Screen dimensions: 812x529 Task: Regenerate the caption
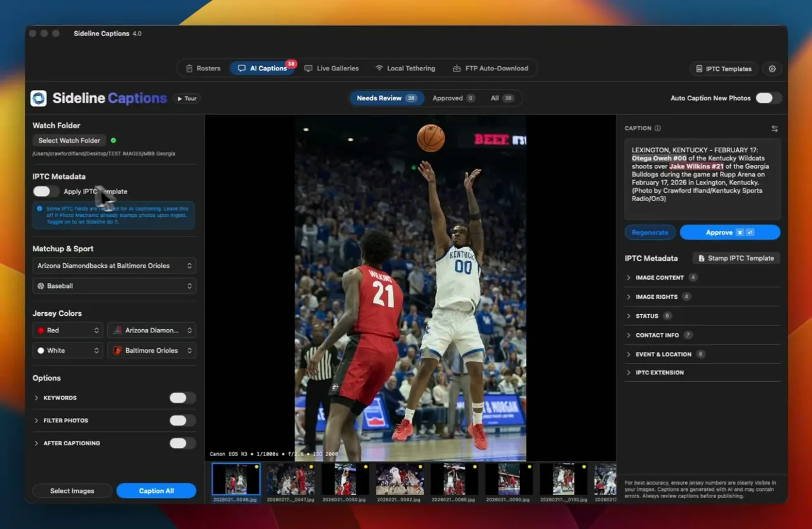(650, 233)
